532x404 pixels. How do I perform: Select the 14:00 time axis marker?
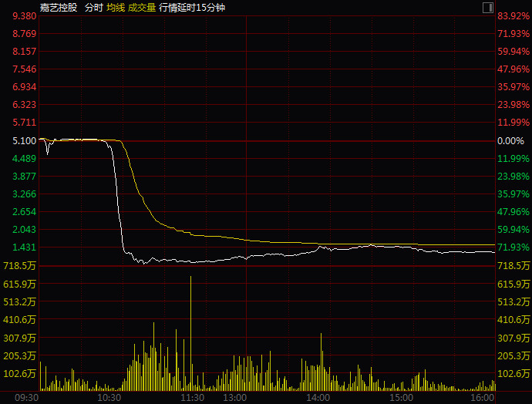pos(318,398)
